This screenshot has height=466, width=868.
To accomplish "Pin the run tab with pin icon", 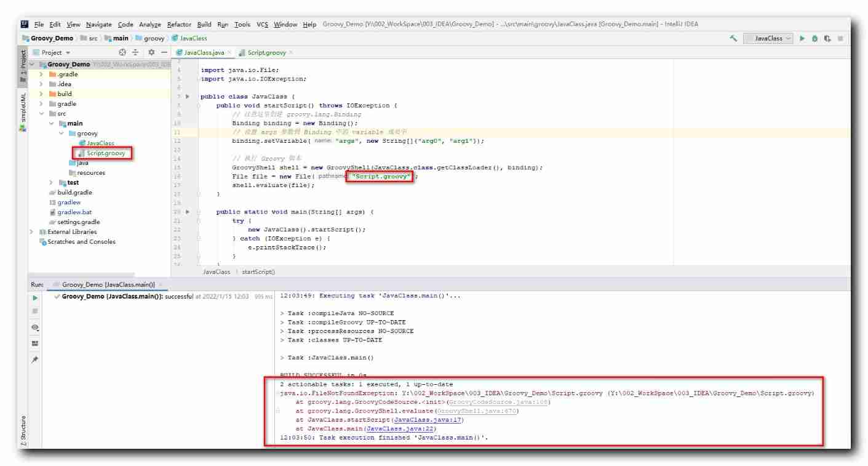I will coord(35,360).
